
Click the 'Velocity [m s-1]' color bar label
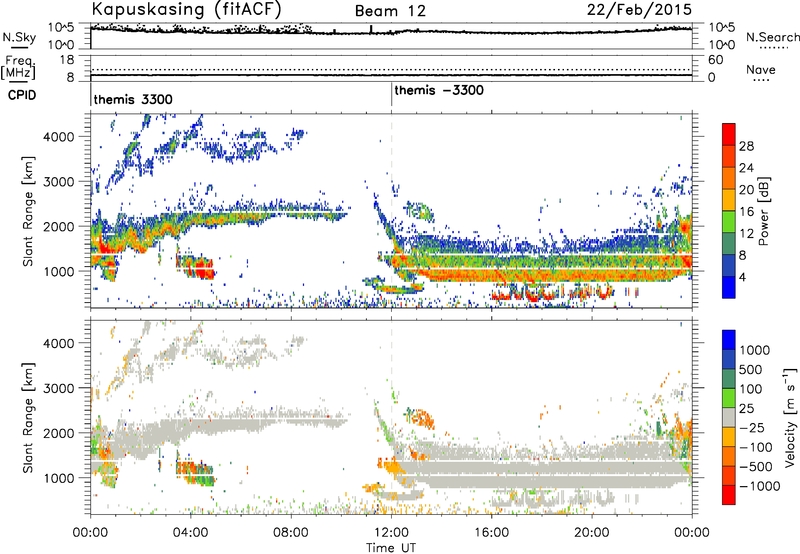[x=790, y=417]
